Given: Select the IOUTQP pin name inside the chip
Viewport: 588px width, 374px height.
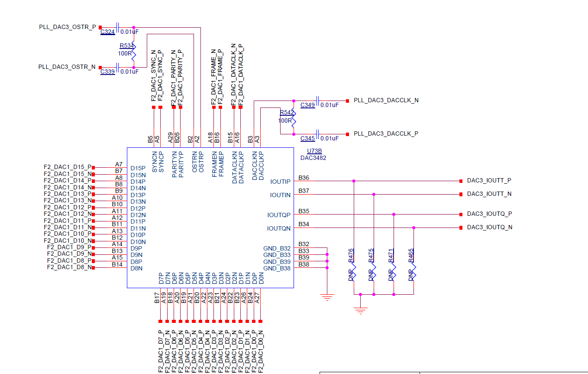Looking at the screenshot, I should (x=279, y=215).
